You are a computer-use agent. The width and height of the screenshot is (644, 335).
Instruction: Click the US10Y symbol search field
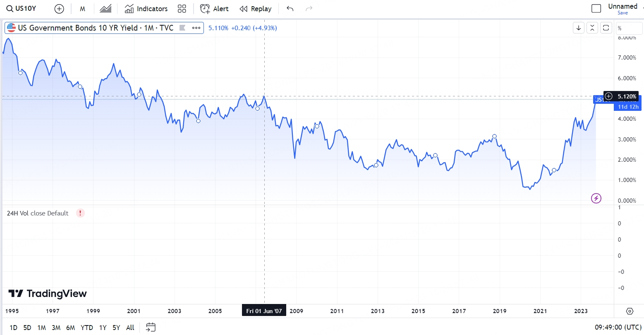[x=22, y=9]
